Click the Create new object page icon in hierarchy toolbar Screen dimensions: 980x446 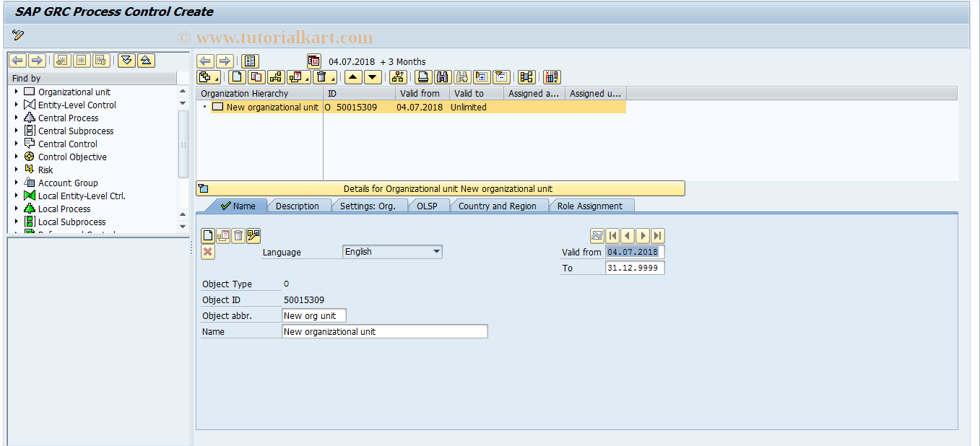(x=237, y=77)
